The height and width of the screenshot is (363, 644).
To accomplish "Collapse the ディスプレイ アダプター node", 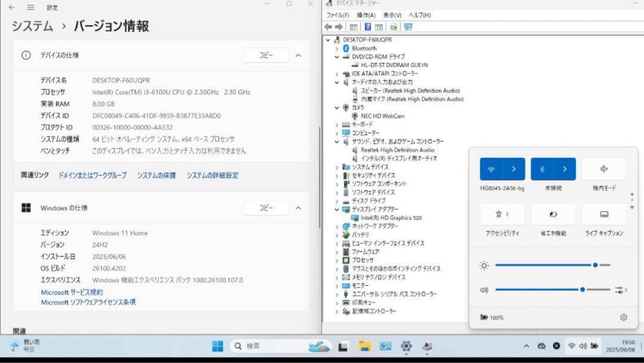I will (x=338, y=210).
